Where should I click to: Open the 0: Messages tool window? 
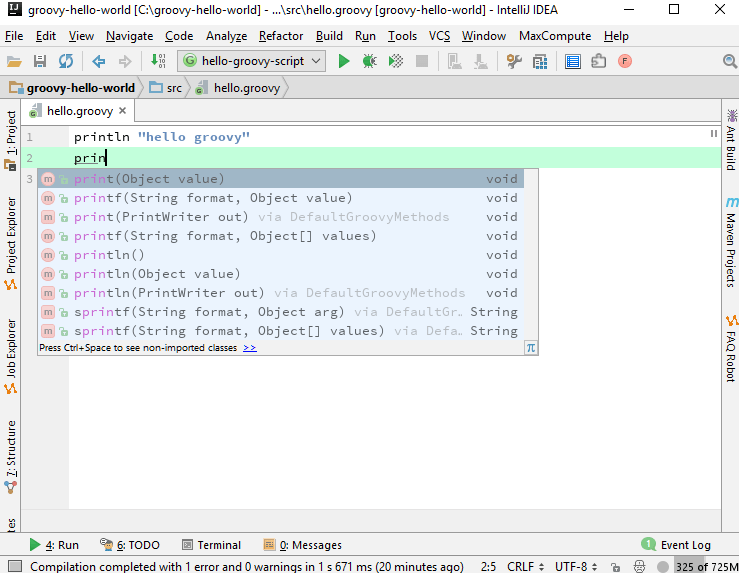tap(303, 545)
